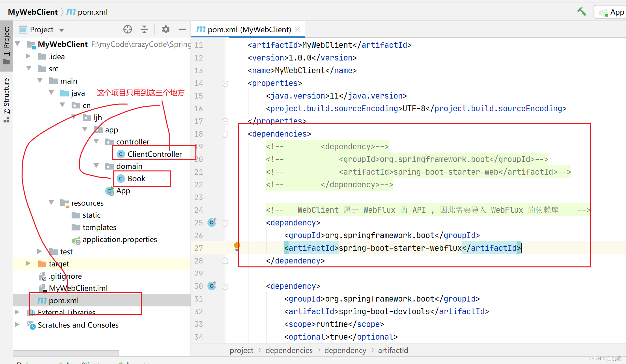The width and height of the screenshot is (626, 364).
Task: Click the locate/select opened file target icon
Action: pyautogui.click(x=128, y=29)
